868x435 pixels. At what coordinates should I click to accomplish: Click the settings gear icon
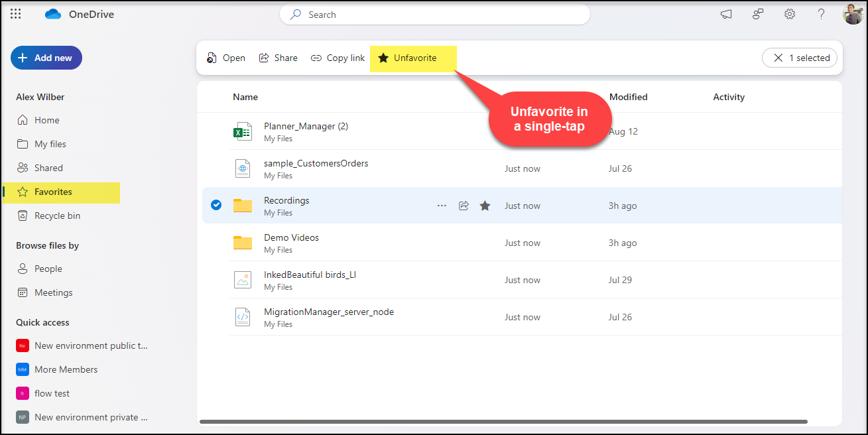790,14
